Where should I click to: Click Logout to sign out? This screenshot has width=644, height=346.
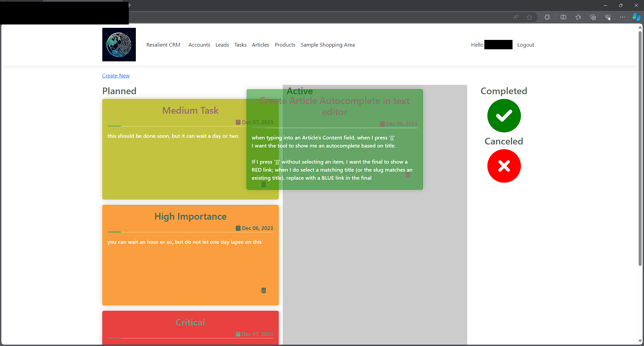click(x=525, y=45)
